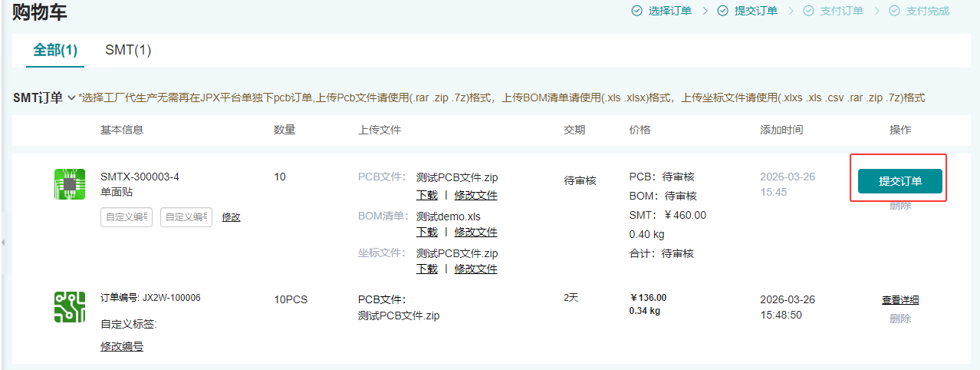The image size is (980, 370).
Task: Click 修改 link beside custom number fields
Action: pyautogui.click(x=231, y=217)
